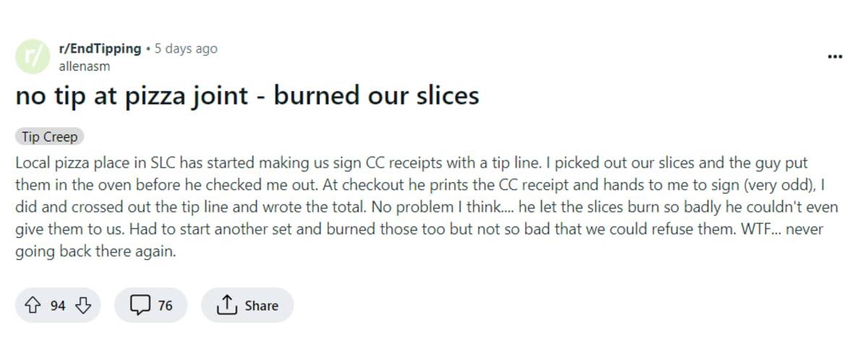The image size is (868, 344).
Task: Filter by the Tip Creep flair
Action: [x=50, y=137]
